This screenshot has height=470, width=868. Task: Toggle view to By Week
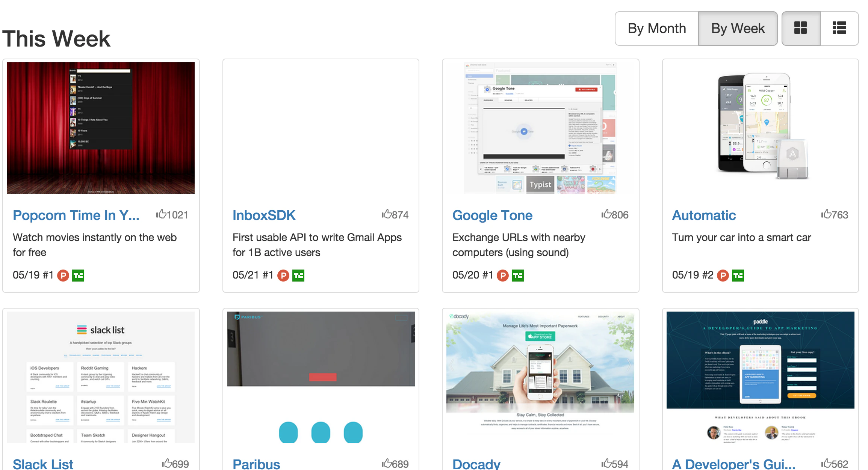point(738,29)
